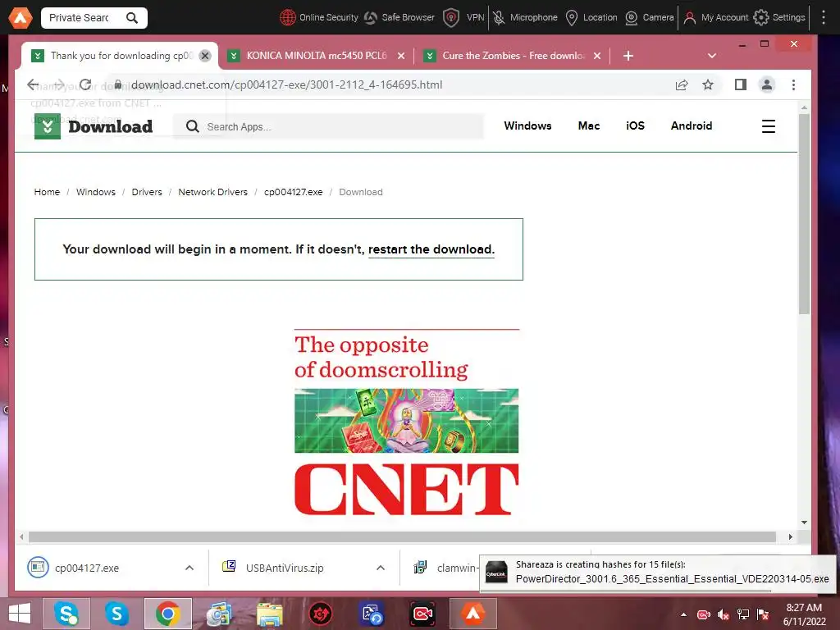The height and width of the screenshot is (630, 840).
Task: Click the Search Apps field
Action: [330, 127]
